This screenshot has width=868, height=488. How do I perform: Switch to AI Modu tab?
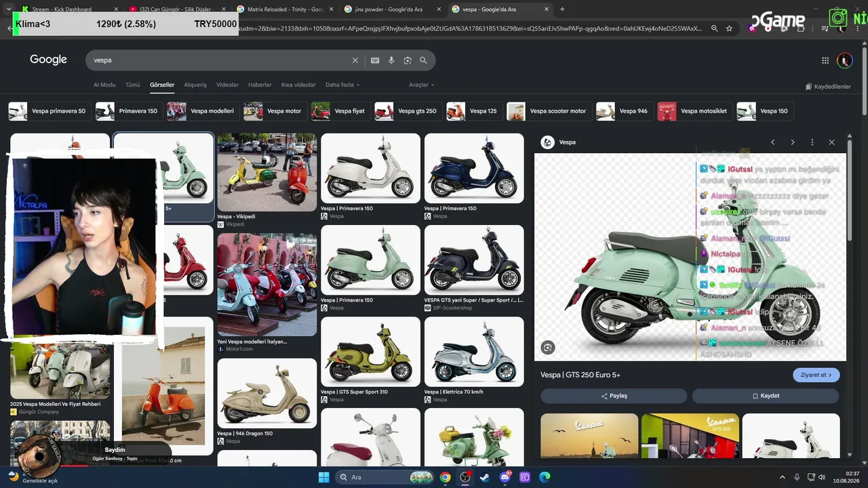(104, 85)
